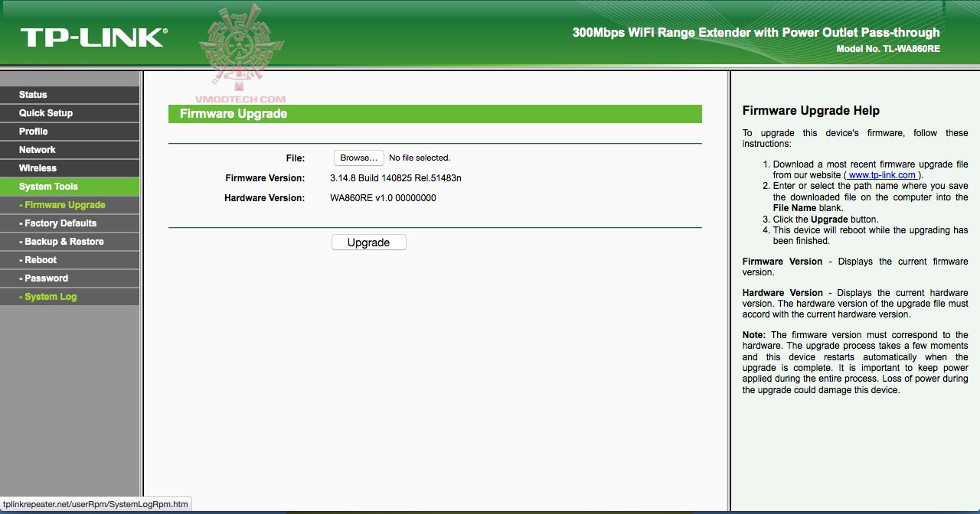
Task: Open the Reboot page
Action: coord(70,260)
